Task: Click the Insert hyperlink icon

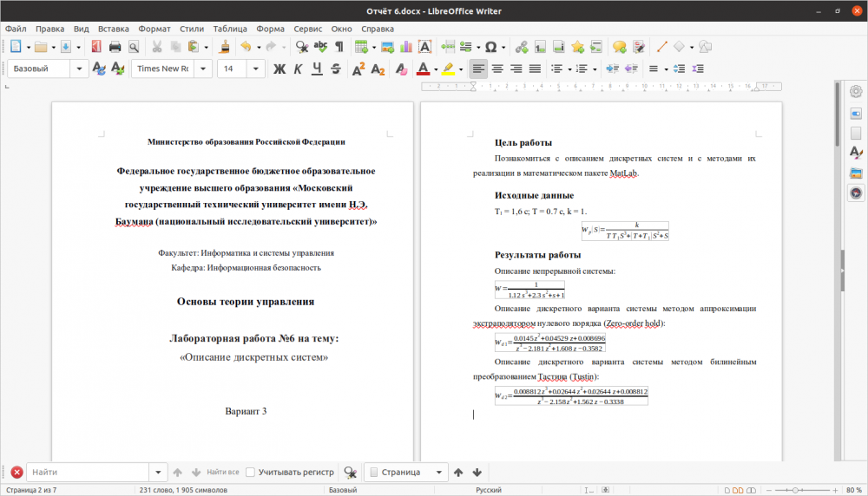Action: point(521,47)
